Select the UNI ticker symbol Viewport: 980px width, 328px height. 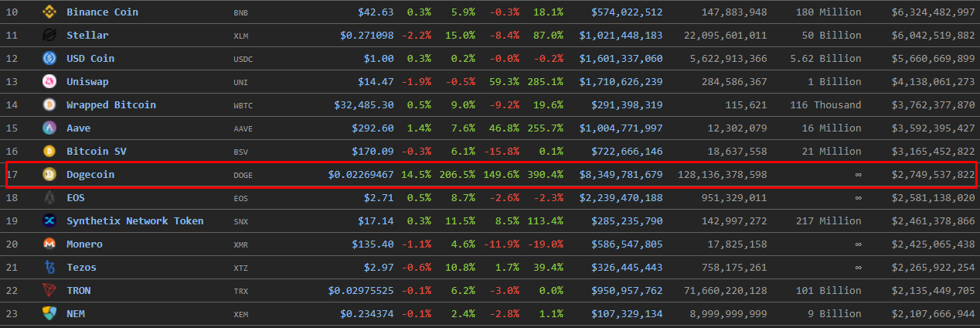pyautogui.click(x=240, y=83)
